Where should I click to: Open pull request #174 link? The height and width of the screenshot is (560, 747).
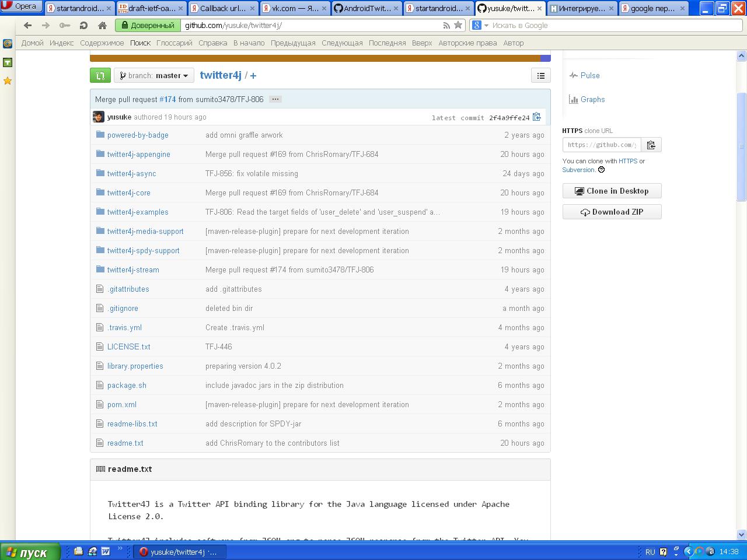(x=167, y=99)
